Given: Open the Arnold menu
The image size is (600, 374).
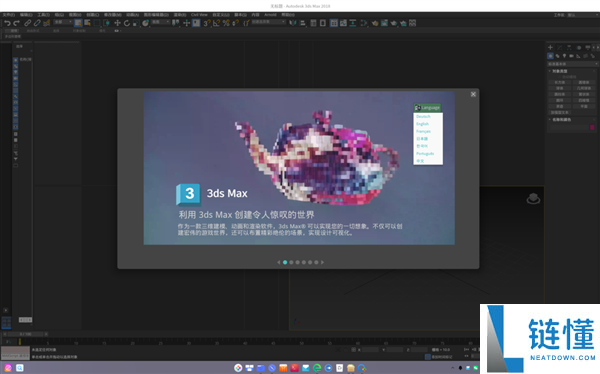Looking at the screenshot, I should pos(270,15).
